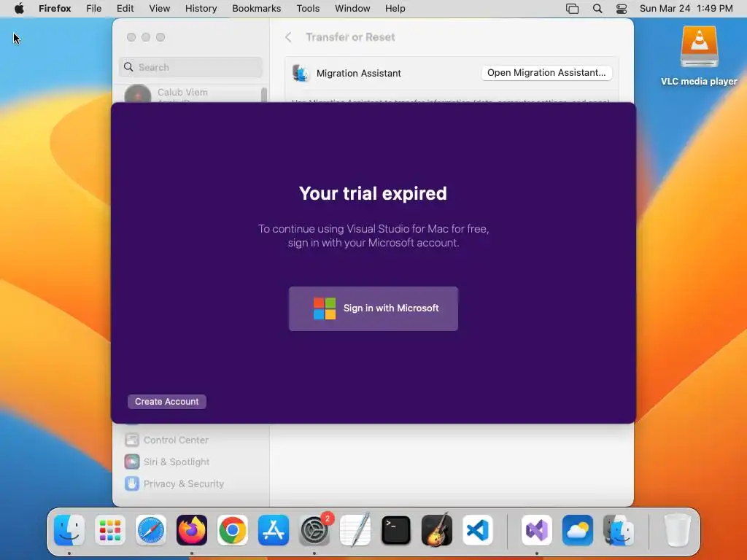Launch Terminal from the Dock
The width and height of the screenshot is (747, 560).
396,530
